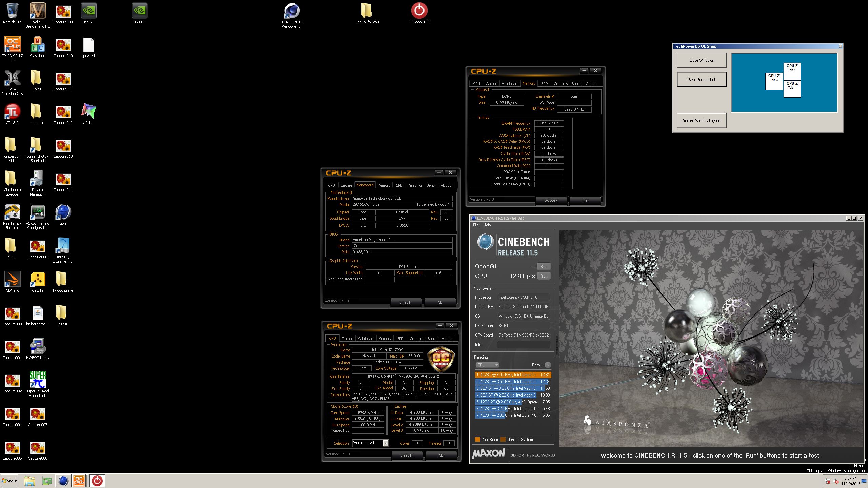This screenshot has width=868, height=488.
Task: Open the GTL 2.0 shortcut
Action: tap(12, 114)
